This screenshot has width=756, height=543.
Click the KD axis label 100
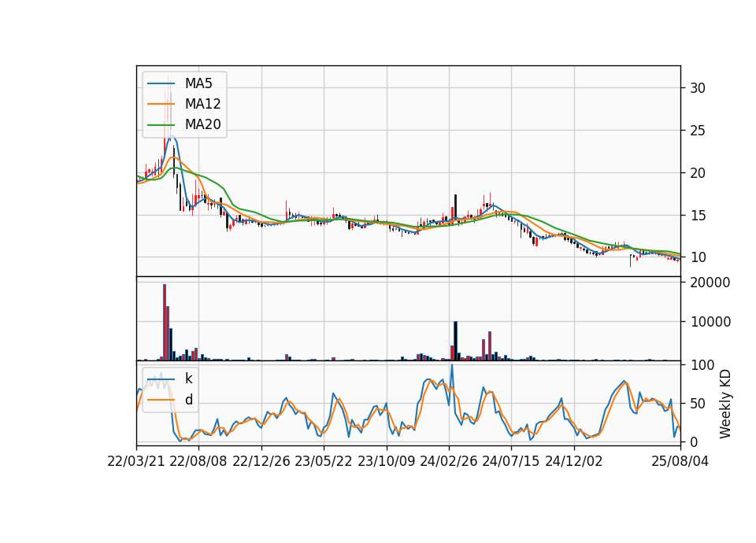(702, 365)
